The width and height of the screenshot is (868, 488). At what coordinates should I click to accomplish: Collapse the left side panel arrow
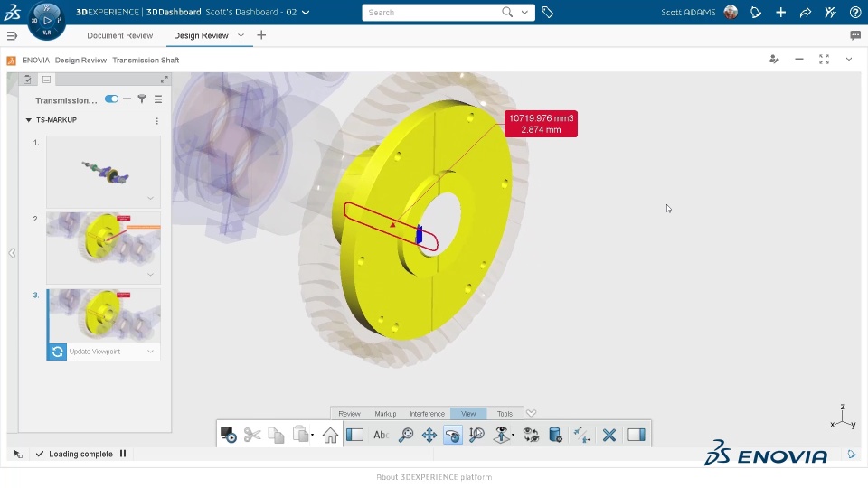[12, 253]
